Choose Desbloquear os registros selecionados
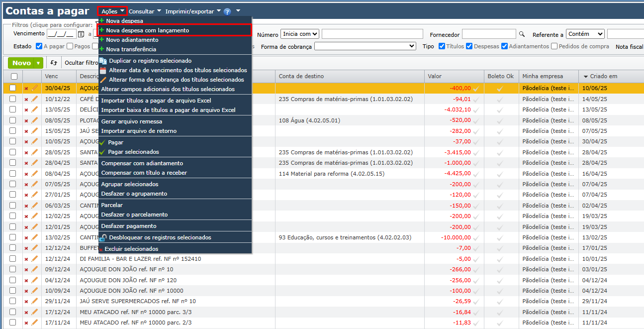Screen dimensions: 644x329 tap(160, 237)
